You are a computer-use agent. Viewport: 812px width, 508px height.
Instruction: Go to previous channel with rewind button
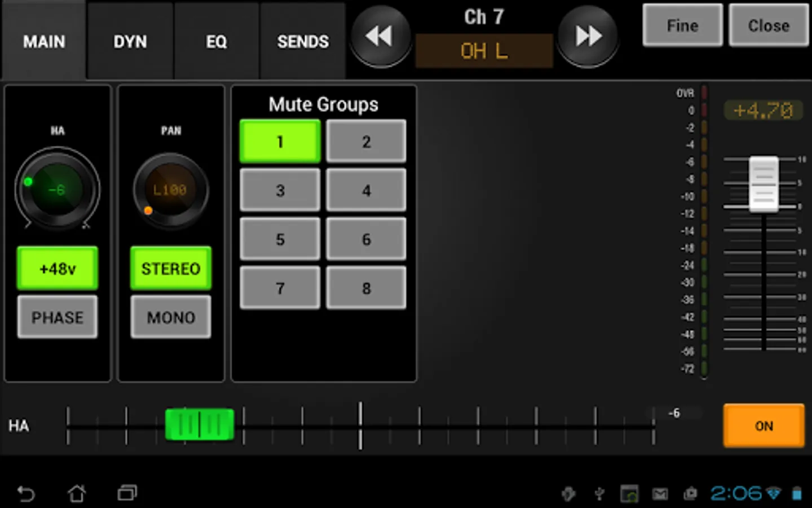pos(381,36)
